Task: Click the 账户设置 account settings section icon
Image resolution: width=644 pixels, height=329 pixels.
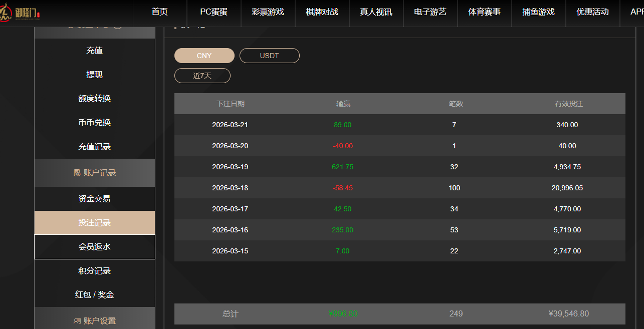Action: pos(78,320)
